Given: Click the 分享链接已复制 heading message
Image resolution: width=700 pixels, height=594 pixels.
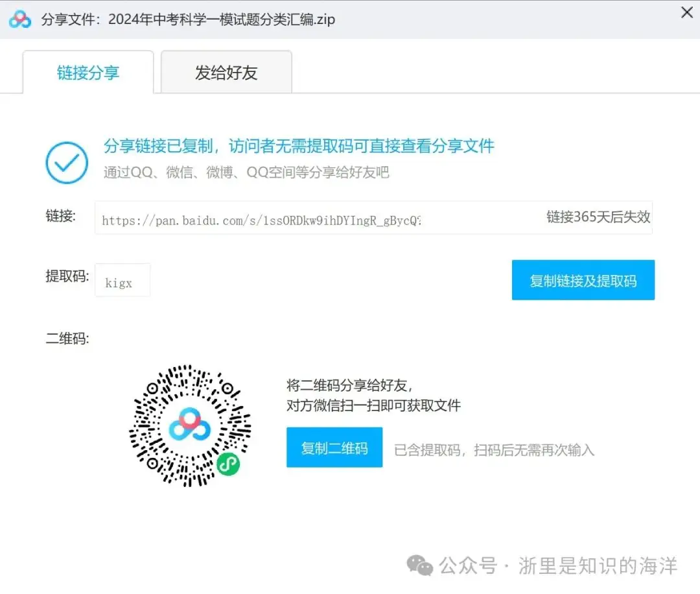Looking at the screenshot, I should pyautogui.click(x=299, y=146).
